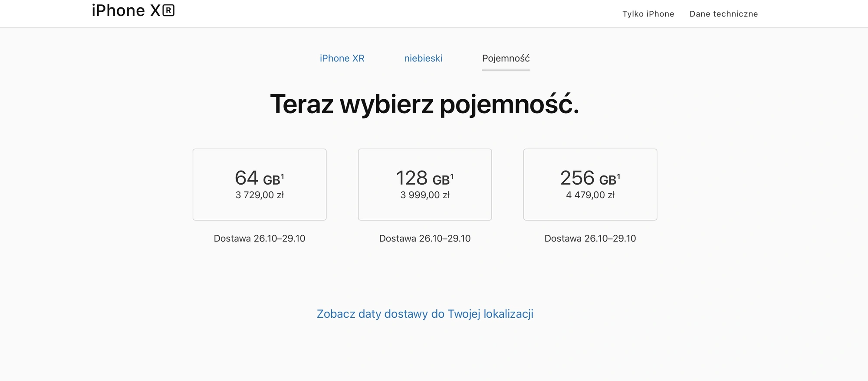The image size is (868, 381).
Task: Click the 3 729,00 zł price
Action: tap(260, 195)
